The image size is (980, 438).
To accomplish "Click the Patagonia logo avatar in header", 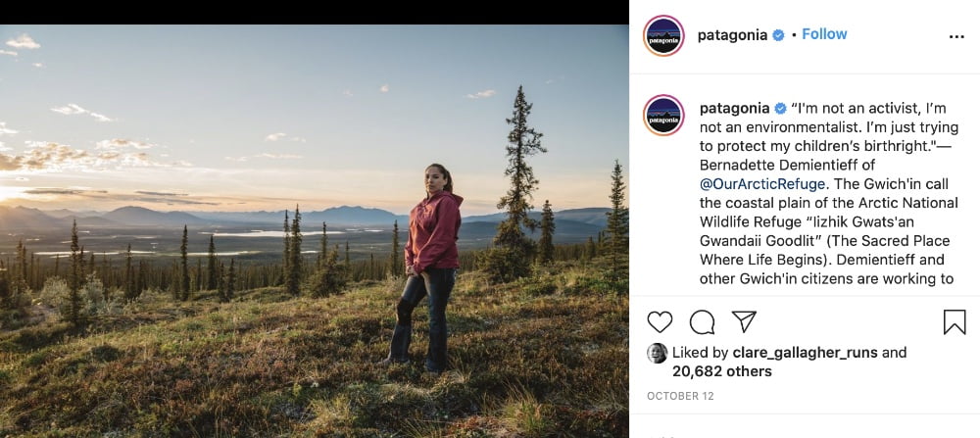I will click(663, 36).
